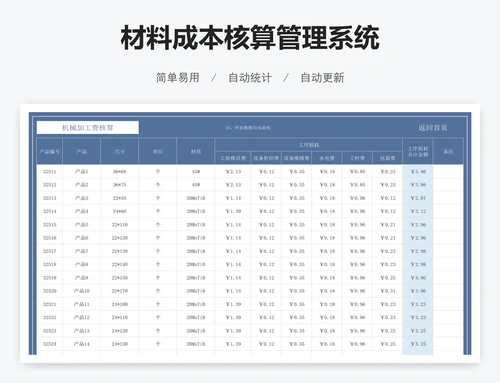This screenshot has width=500, height=383.
Task: Click the 水电费 sub-header
Action: pos(327,158)
